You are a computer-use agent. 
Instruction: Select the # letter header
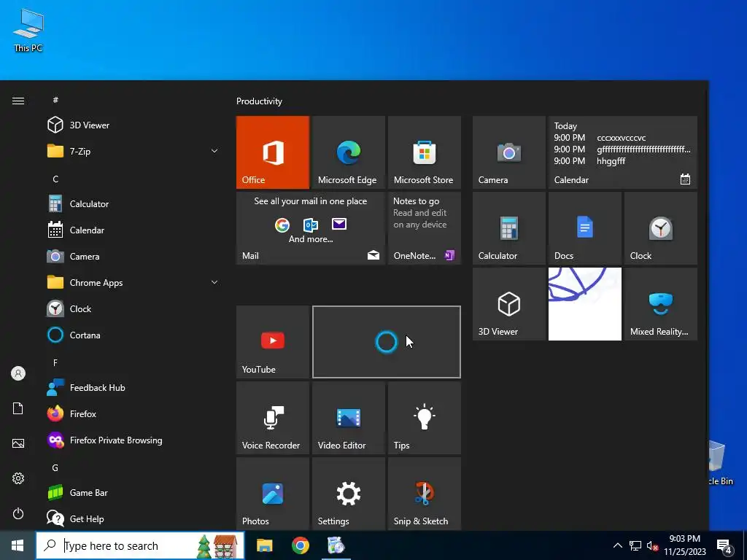pyautogui.click(x=55, y=100)
